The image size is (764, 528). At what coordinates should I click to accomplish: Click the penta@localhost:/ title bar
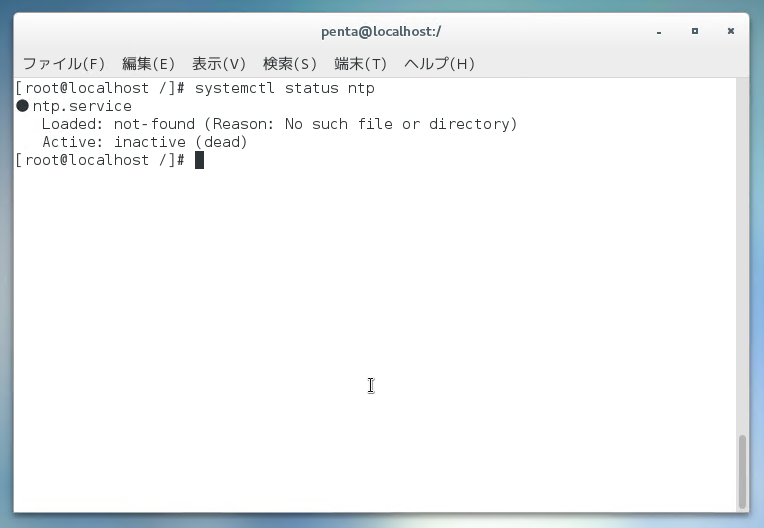381,32
